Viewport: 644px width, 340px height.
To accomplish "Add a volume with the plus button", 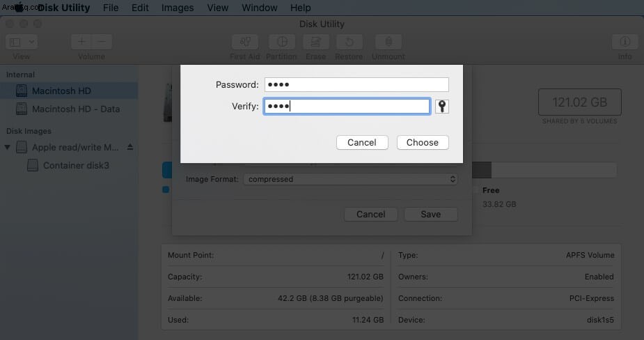I will coord(81,42).
